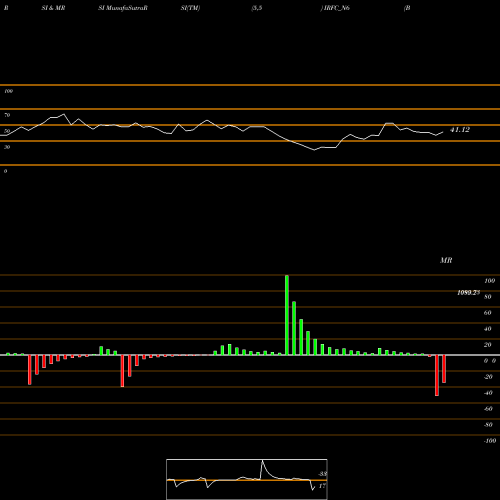Viewport: 500px width, 500px height.
Task: Click the 'IRFC_N6' symbol label
Action: pyautogui.click(x=337, y=8)
